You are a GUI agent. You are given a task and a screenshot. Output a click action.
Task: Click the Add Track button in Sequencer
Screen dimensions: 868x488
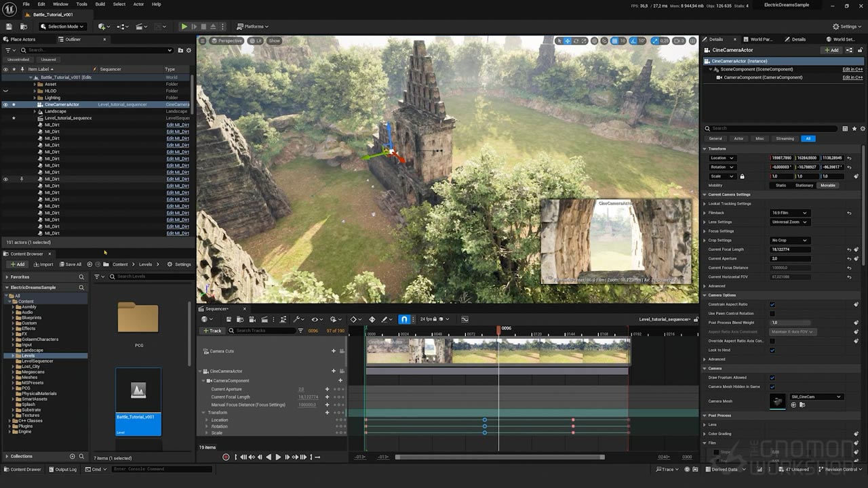pyautogui.click(x=212, y=331)
